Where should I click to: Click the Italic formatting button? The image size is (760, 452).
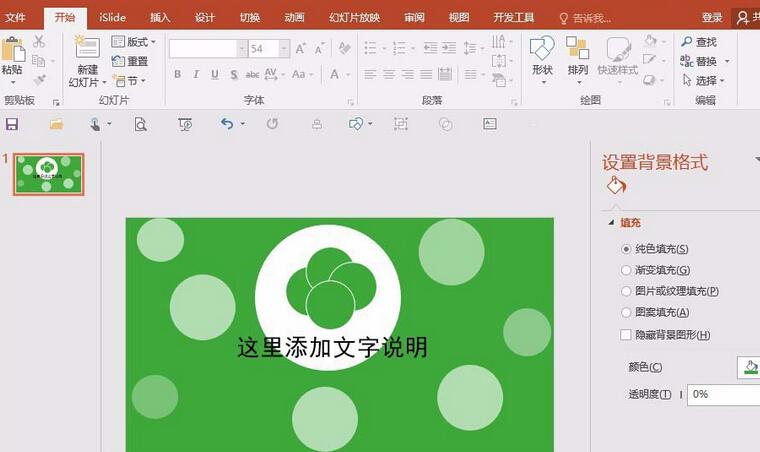pyautogui.click(x=195, y=74)
